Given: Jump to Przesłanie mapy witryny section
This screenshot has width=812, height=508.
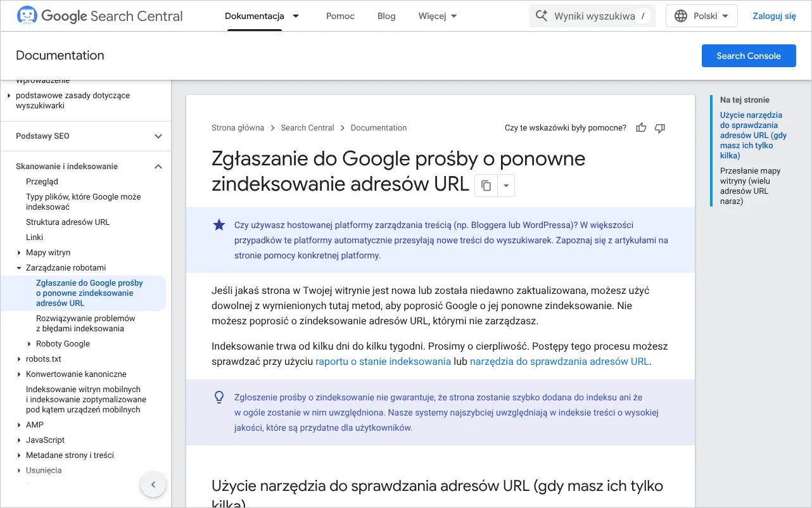Looking at the screenshot, I should [751, 186].
